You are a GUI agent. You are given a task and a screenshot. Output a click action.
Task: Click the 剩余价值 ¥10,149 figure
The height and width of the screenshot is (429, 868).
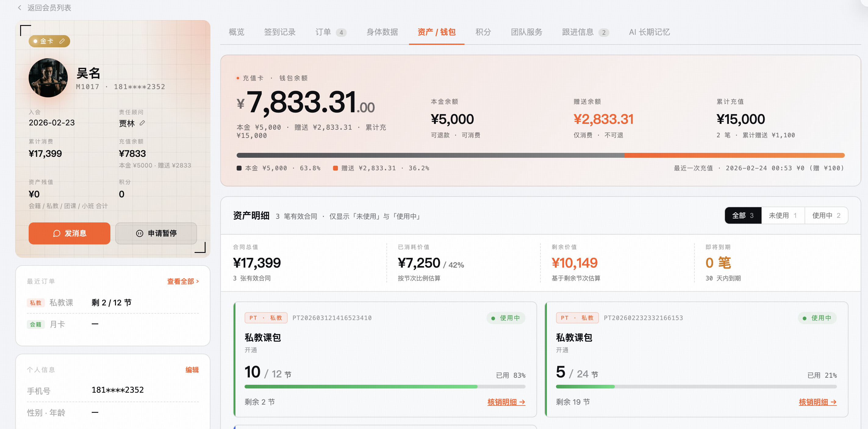coord(574,262)
